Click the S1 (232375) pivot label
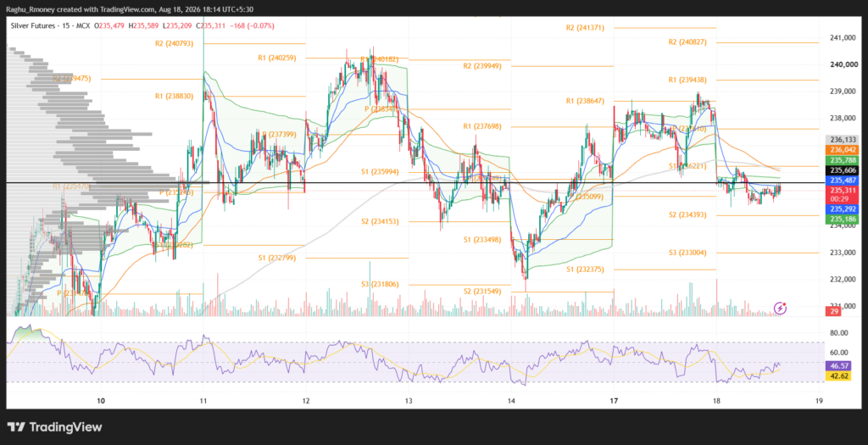 click(585, 269)
